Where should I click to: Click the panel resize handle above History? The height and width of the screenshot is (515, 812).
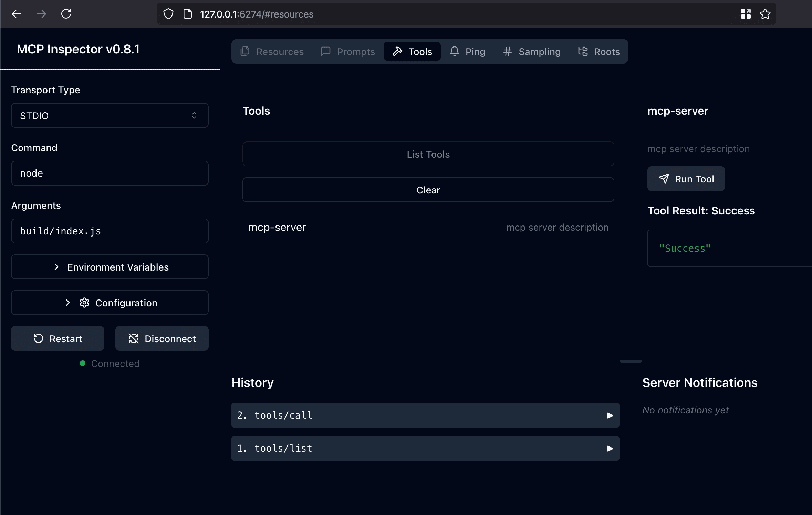631,361
